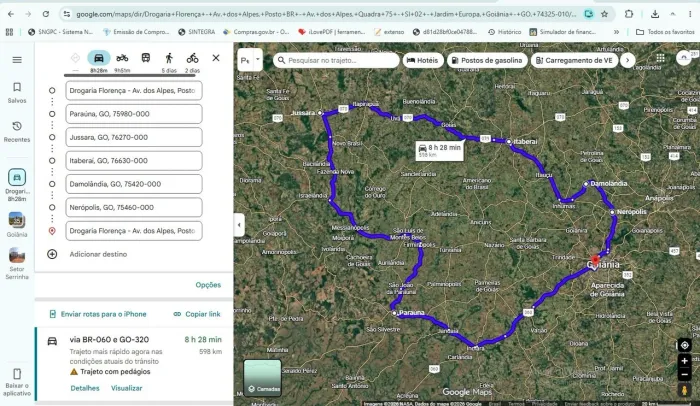Open SNGPC - Sistema bookmark
This screenshot has width=700, height=406.
(x=60, y=32)
